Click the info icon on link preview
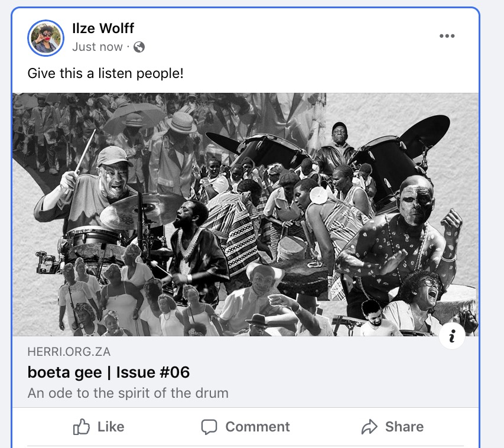504x448 pixels. click(x=452, y=337)
